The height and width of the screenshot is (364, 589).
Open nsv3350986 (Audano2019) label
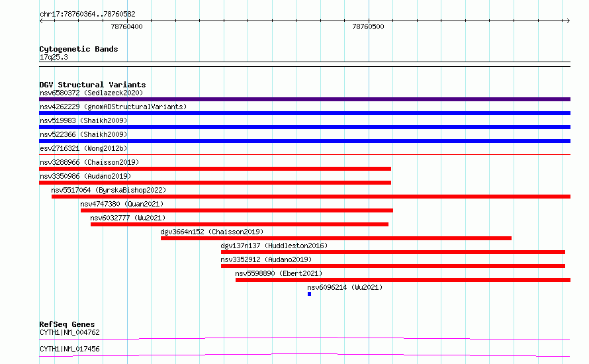click(x=85, y=176)
